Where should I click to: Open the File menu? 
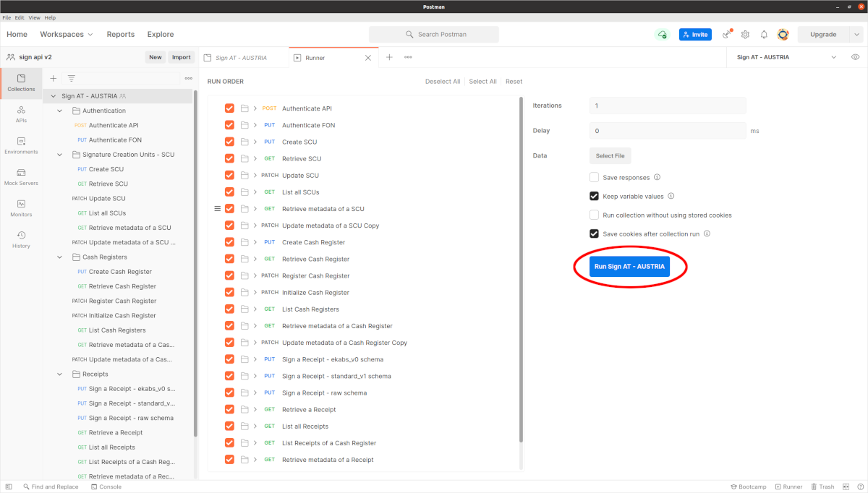coord(7,17)
